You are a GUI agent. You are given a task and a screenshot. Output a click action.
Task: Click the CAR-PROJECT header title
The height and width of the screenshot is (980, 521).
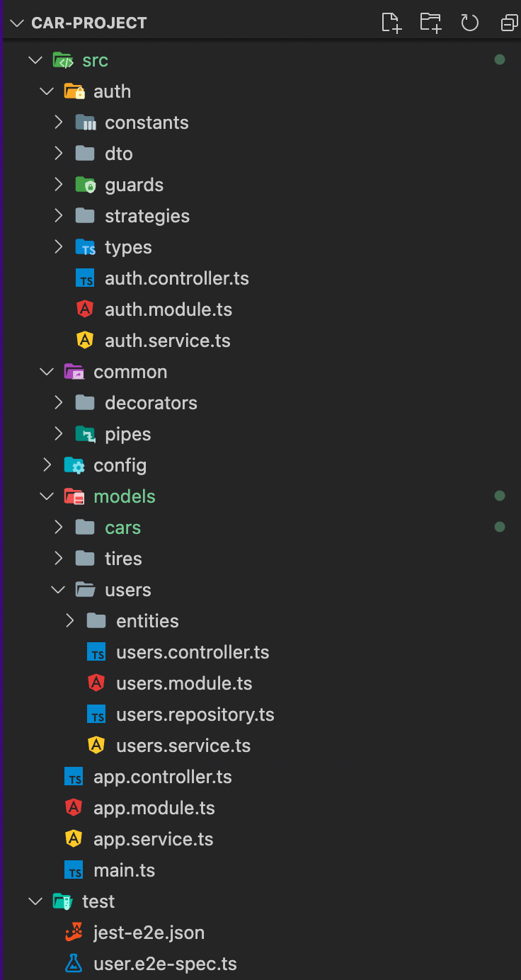click(89, 23)
